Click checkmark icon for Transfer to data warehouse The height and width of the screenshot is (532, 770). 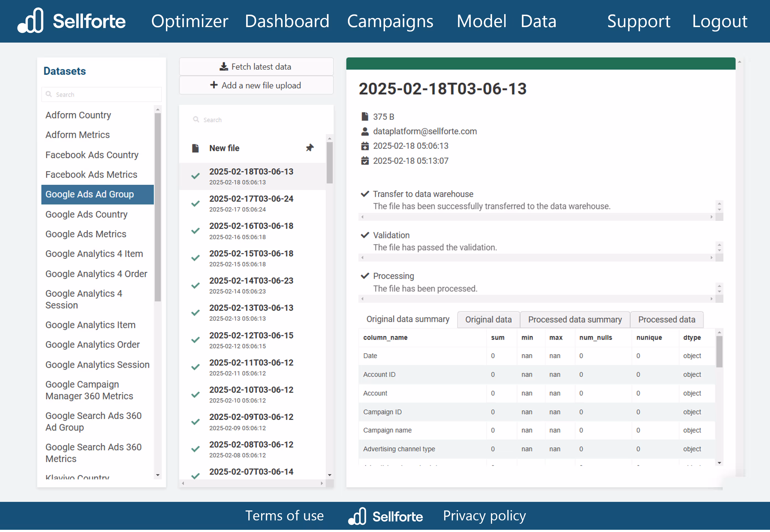[365, 194]
